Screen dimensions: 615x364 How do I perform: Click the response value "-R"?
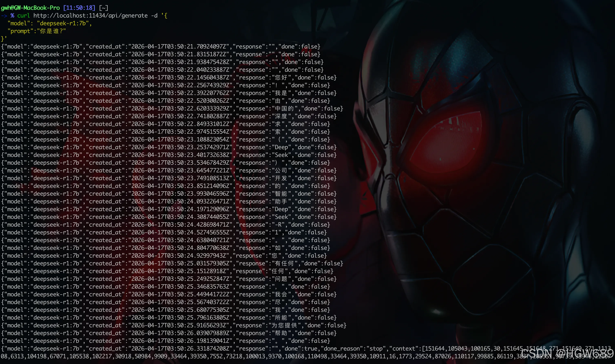(x=278, y=225)
